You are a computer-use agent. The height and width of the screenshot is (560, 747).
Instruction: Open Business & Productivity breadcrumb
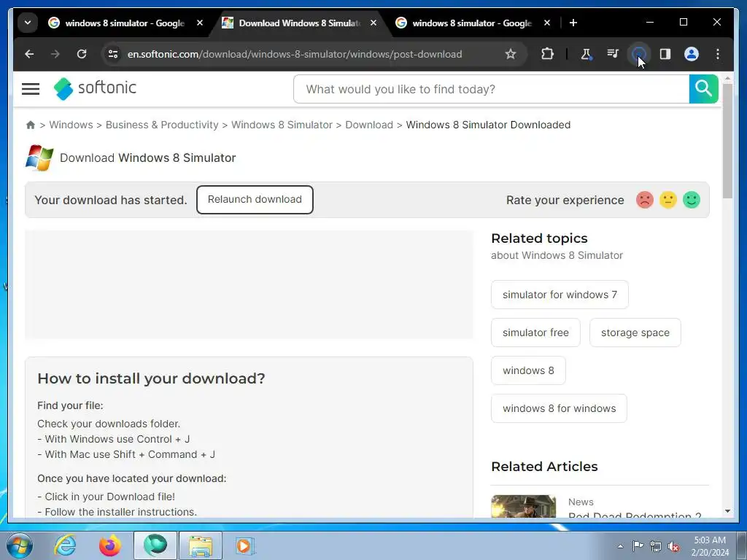tap(162, 125)
